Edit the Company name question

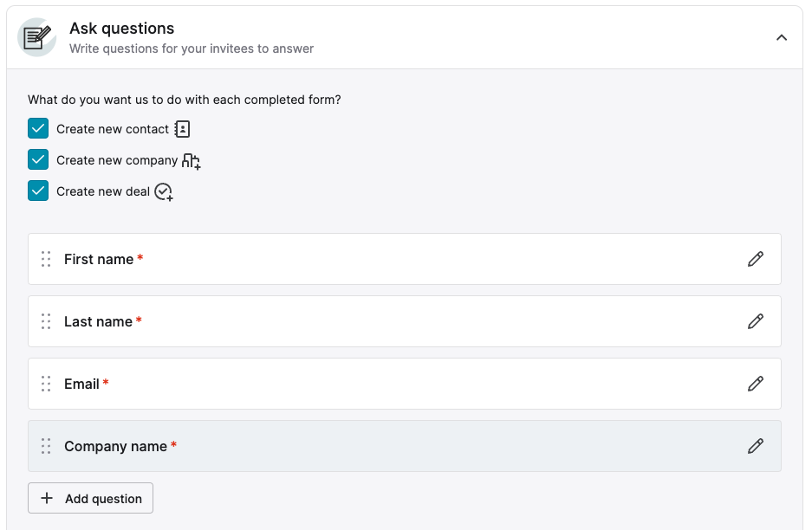coord(756,446)
